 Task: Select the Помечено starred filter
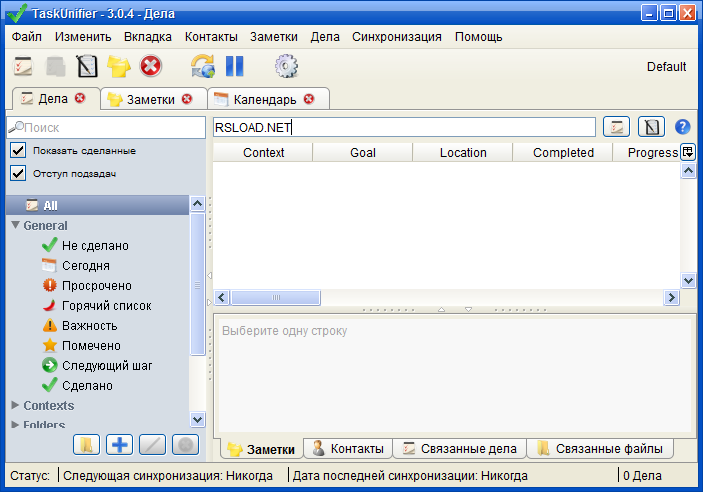82,345
